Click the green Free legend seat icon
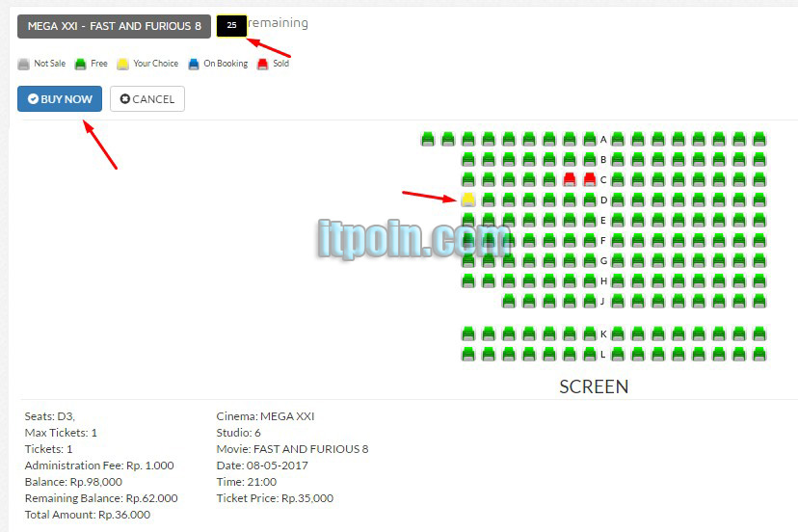 pyautogui.click(x=80, y=65)
